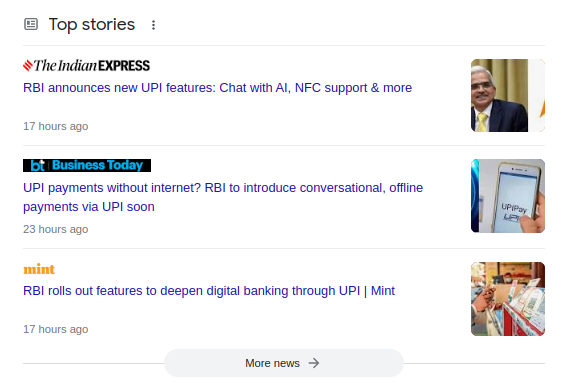This screenshot has width=569, height=388.
Task: Click the '23 hours ago' timestamp
Action: tap(56, 229)
